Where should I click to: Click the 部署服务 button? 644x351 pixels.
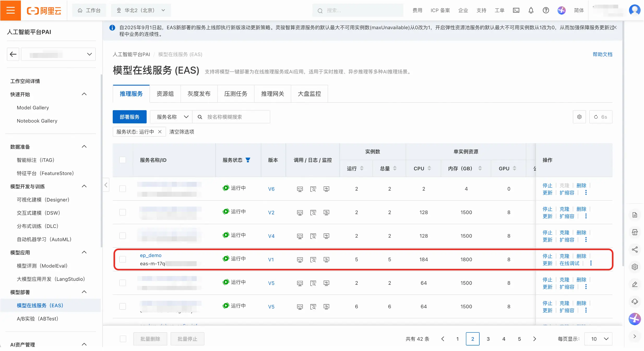coord(129,117)
